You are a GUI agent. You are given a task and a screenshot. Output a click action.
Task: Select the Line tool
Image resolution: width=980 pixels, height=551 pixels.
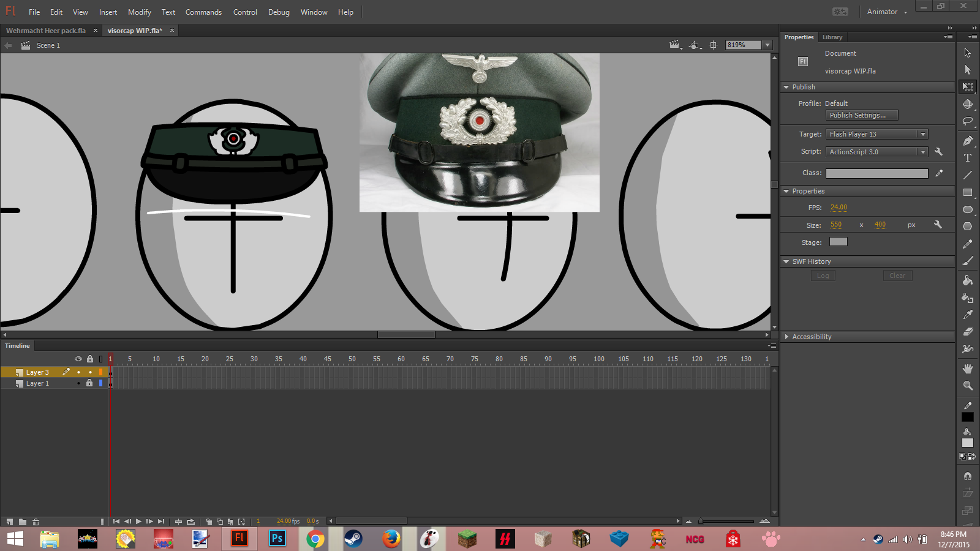click(968, 175)
